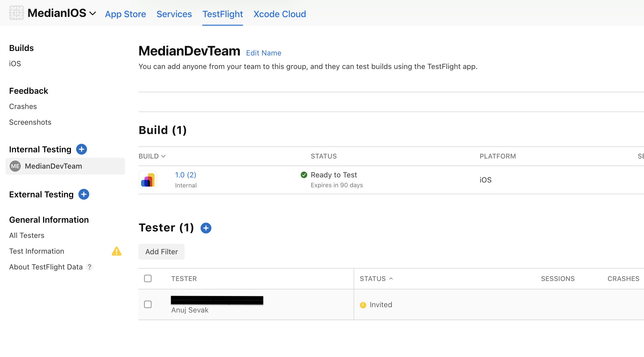Click the SESSIONS column header
Viewport: 644px width, 357px height.
click(558, 279)
